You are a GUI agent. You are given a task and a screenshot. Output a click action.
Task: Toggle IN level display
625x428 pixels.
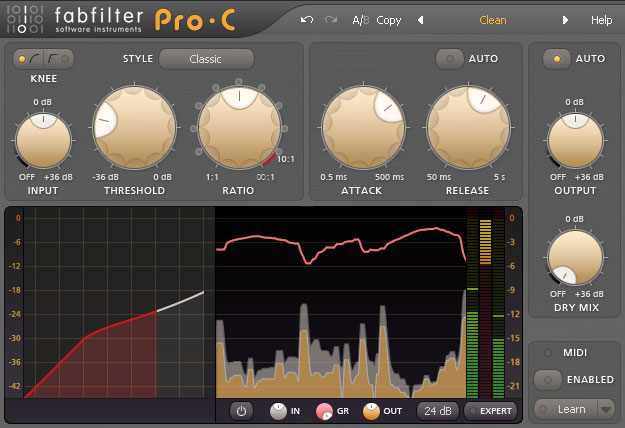278,411
